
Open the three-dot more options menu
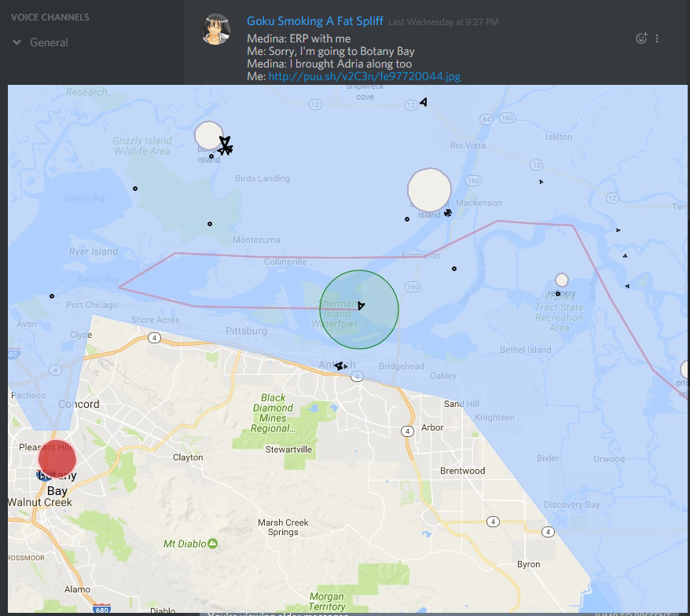tap(657, 38)
